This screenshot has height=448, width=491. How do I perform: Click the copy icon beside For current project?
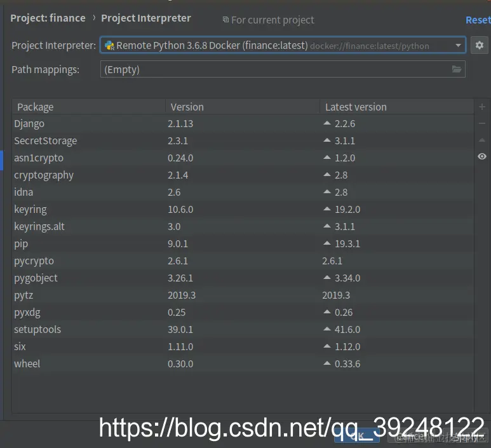click(225, 20)
